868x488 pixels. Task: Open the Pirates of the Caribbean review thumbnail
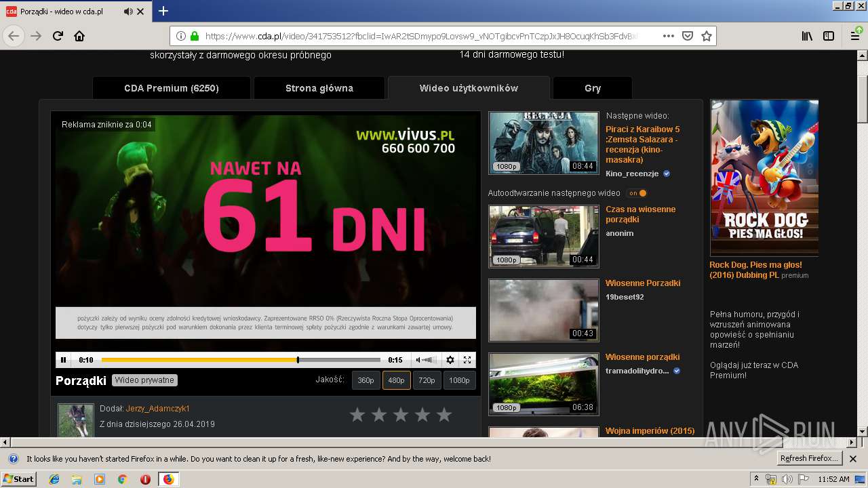544,142
